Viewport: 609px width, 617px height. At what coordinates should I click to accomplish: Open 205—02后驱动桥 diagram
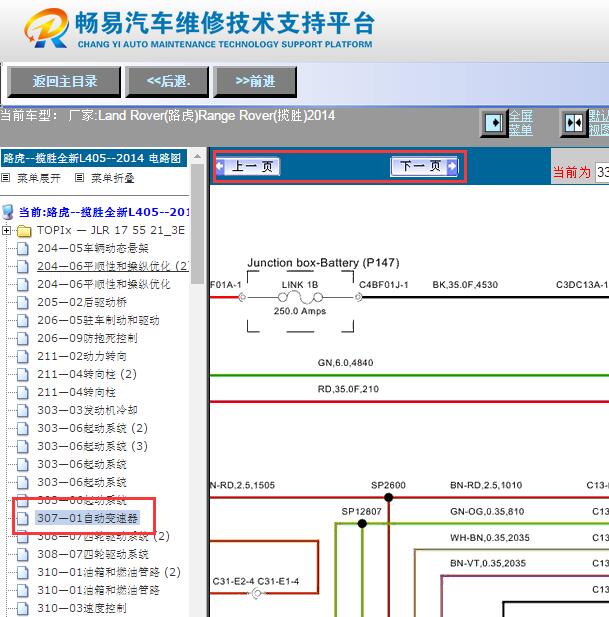[82, 302]
